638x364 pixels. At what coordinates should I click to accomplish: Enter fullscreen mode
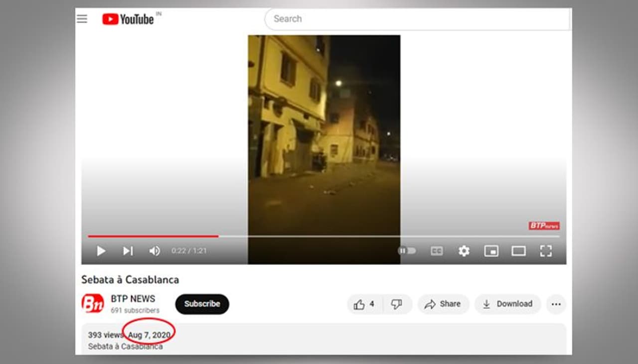pos(546,251)
